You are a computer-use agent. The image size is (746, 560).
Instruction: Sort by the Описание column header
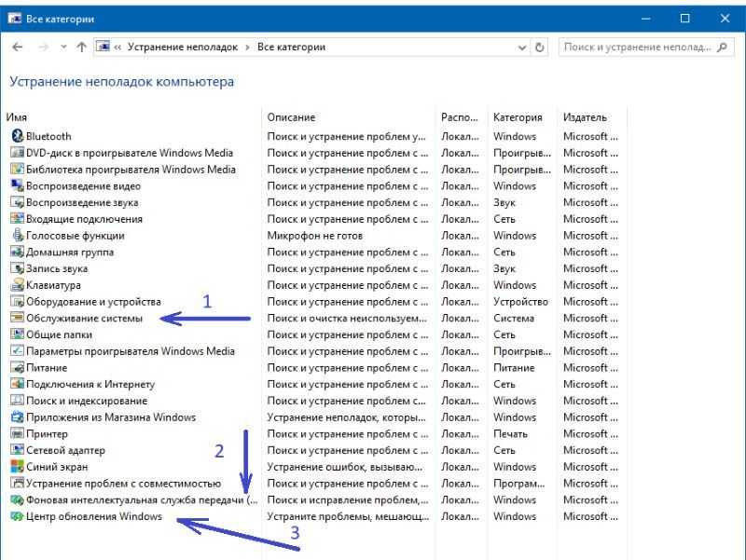(x=291, y=117)
